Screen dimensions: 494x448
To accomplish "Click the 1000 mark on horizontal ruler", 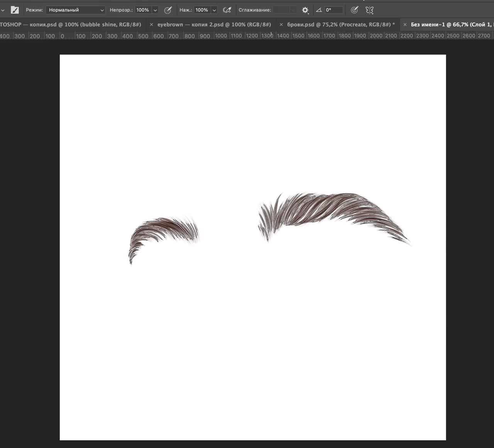I will pyautogui.click(x=221, y=36).
